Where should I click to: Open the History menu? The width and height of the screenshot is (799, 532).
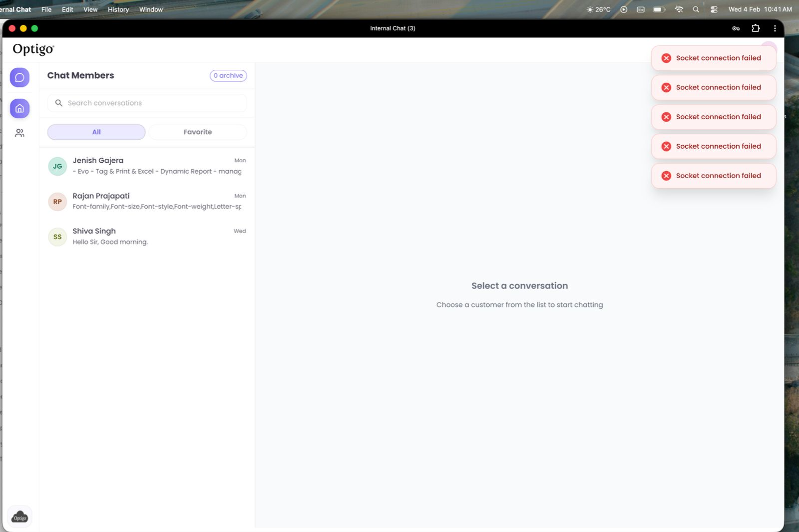click(x=118, y=9)
